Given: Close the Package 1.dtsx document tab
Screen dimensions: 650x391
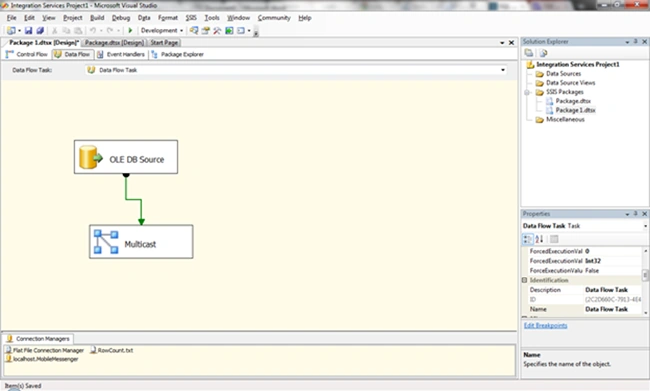Looking at the screenshot, I should (x=512, y=43).
